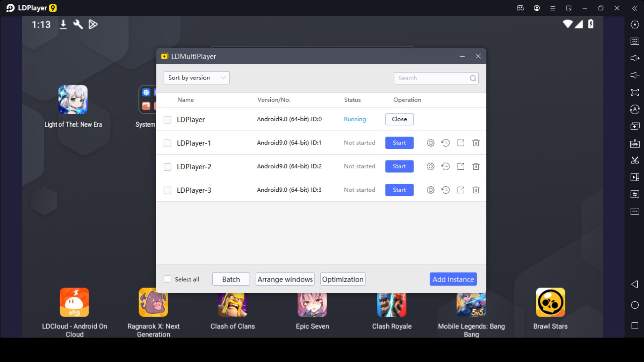Click restore/backup icon for LDPlayer-1

coord(445,142)
